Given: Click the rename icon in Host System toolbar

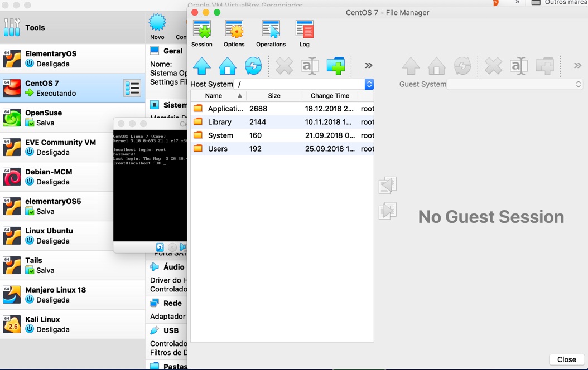Looking at the screenshot, I should coord(310,65).
